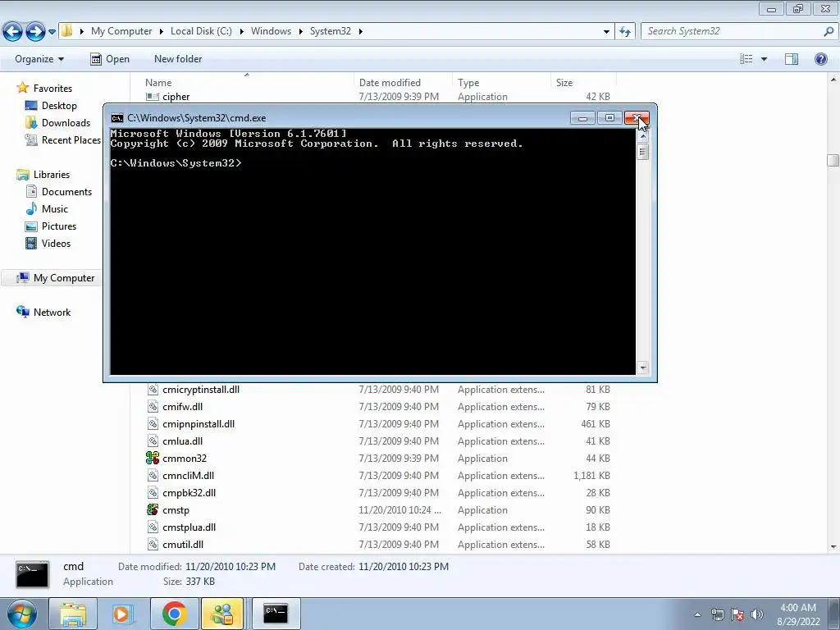Select the cmstp application icon
The height and width of the screenshot is (630, 840).
pos(153,510)
